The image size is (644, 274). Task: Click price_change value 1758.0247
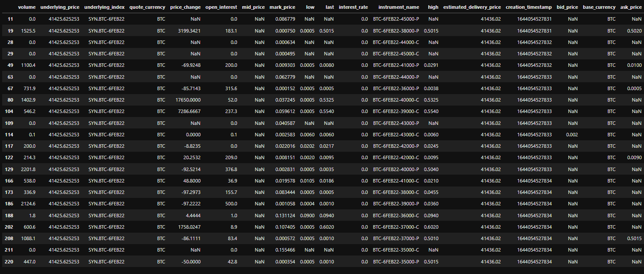pos(189,227)
